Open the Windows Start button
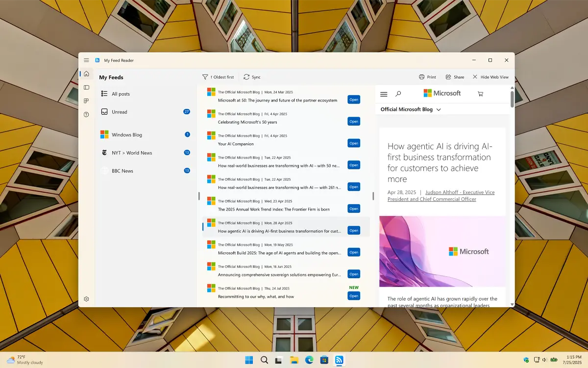This screenshot has height=368, width=588. [249, 360]
